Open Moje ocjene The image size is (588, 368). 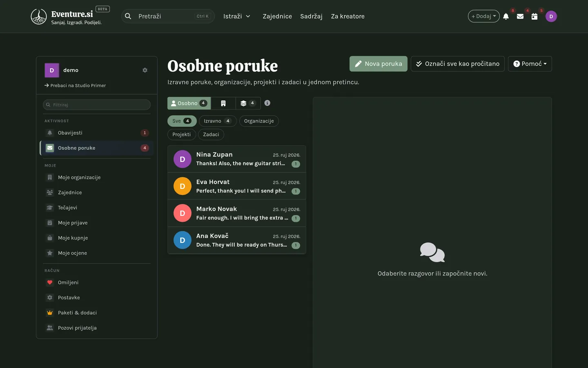click(x=96, y=253)
